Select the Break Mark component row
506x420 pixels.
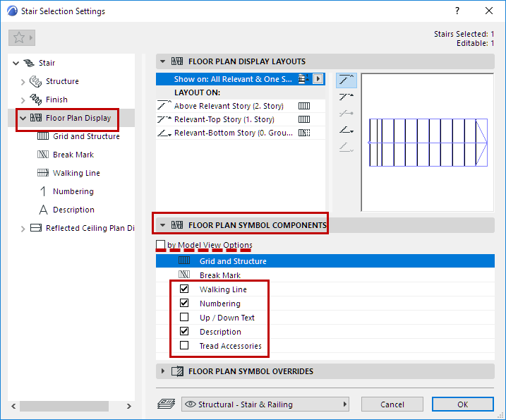pyautogui.click(x=325, y=275)
